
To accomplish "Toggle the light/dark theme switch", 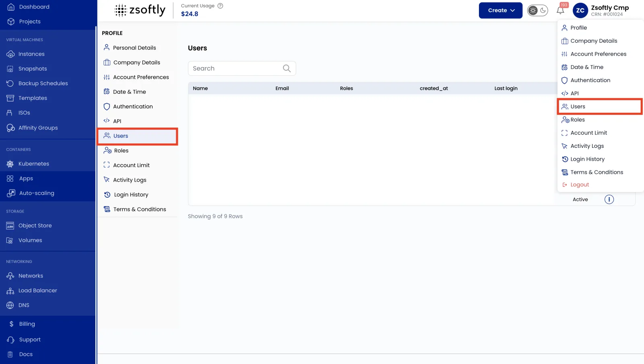I will [538, 10].
